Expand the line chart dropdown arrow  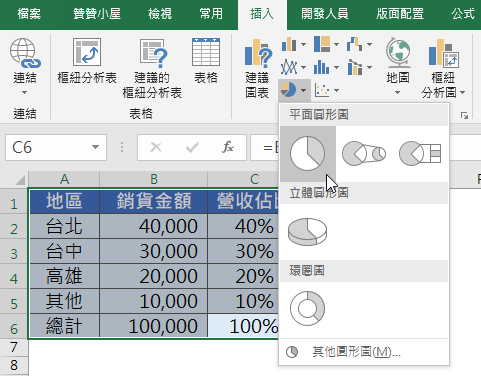coord(303,67)
